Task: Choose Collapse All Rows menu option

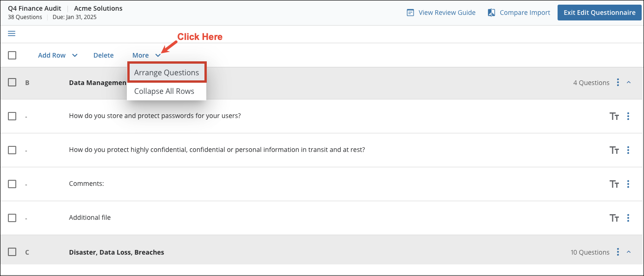Action: 164,91
